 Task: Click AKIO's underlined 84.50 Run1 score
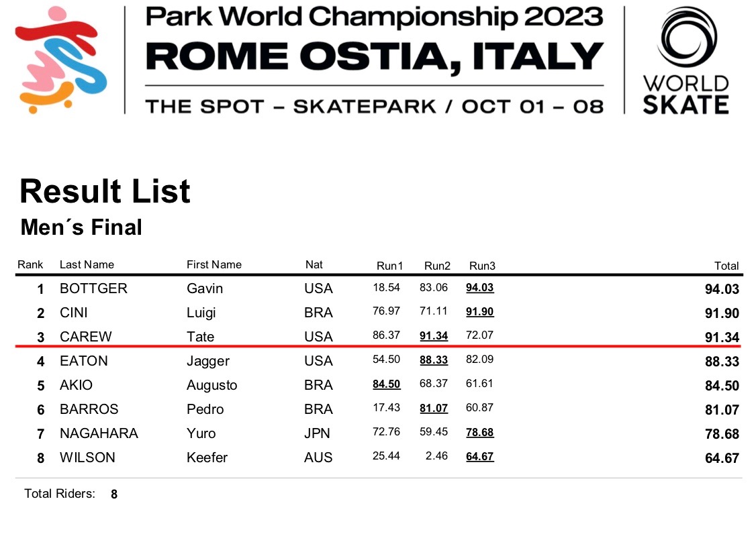(386, 384)
